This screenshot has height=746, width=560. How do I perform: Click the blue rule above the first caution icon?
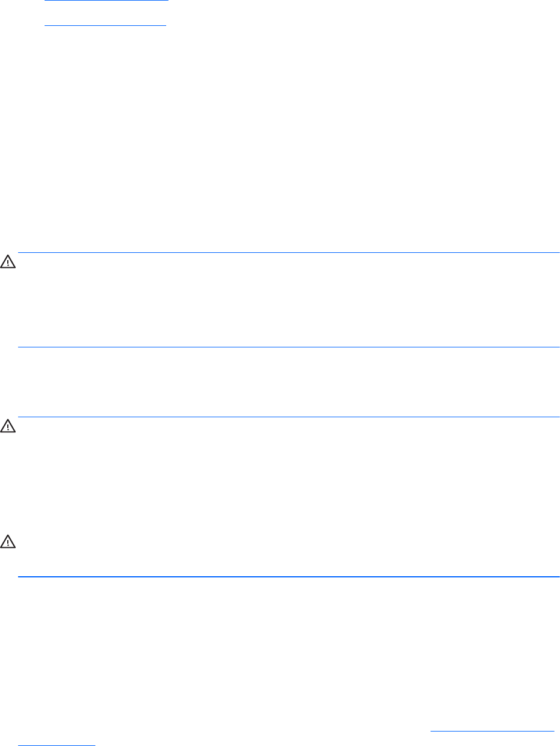pyautogui.click(x=289, y=253)
